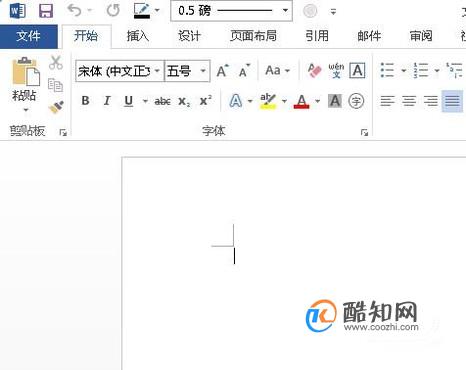Open numbering dropdown arrow

click(437, 71)
